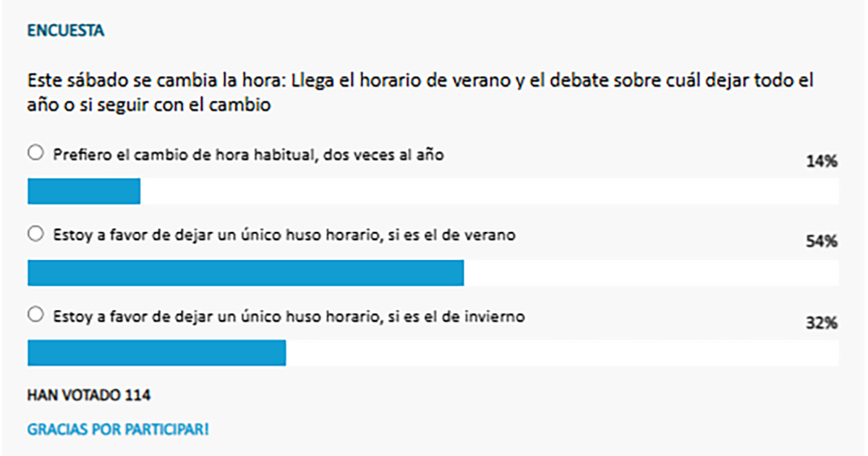Click the white empty track of the 32% bar

562,353
